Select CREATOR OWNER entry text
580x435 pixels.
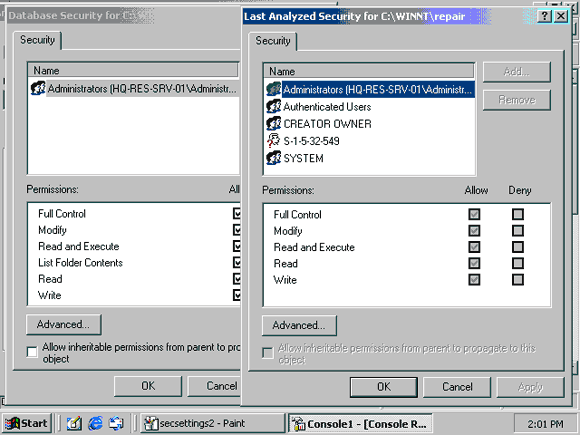(x=327, y=124)
